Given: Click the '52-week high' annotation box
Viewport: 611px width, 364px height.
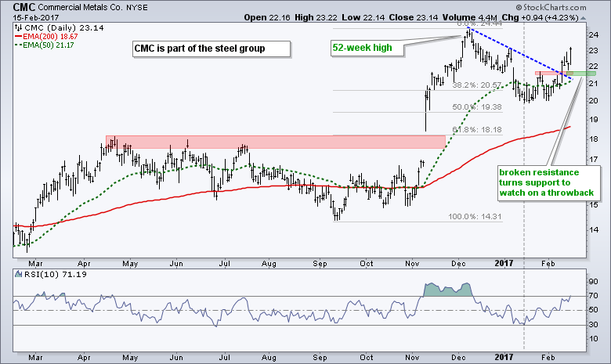Looking at the screenshot, I should (x=367, y=48).
